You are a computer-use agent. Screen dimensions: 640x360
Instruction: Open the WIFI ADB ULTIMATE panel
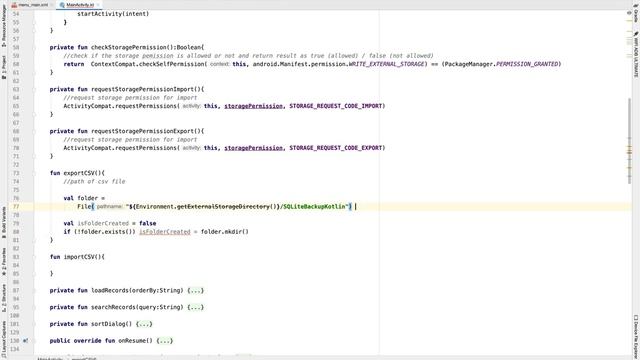click(x=636, y=55)
